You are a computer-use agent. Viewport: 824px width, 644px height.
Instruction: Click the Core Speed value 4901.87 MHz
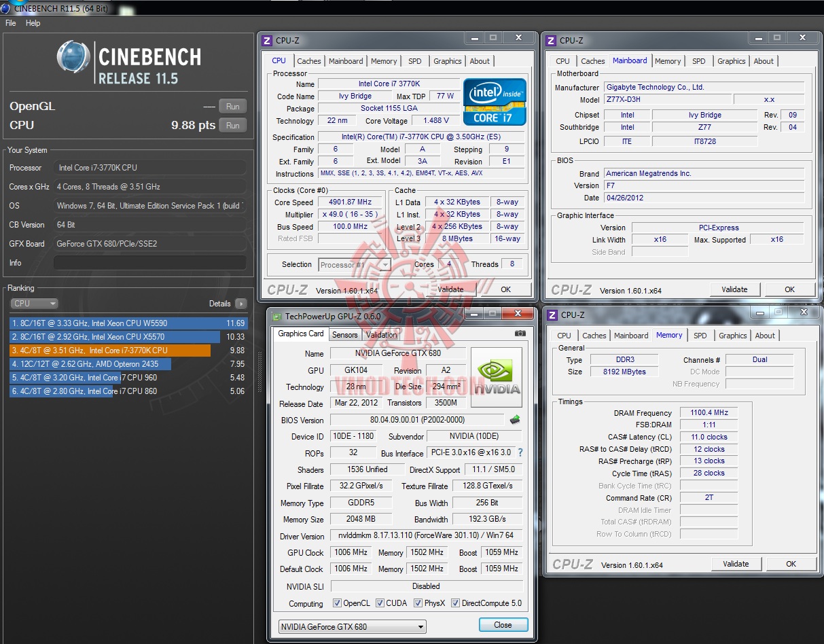pos(351,202)
